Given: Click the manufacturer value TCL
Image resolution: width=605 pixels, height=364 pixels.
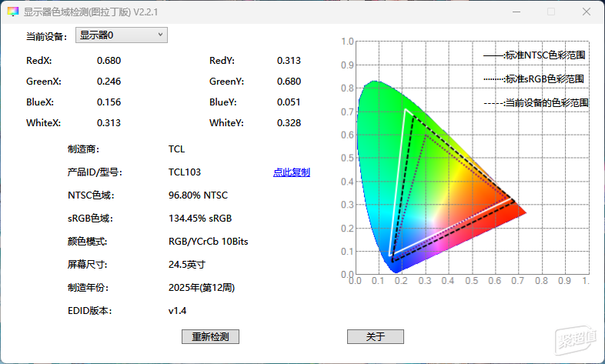Looking at the screenshot, I should click(176, 149).
